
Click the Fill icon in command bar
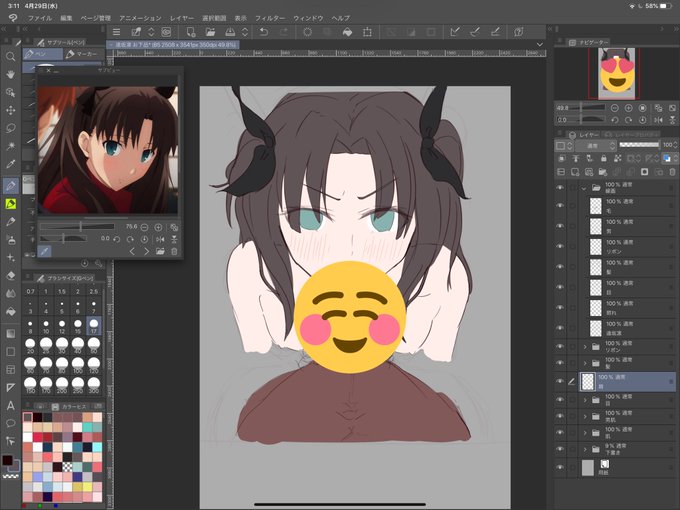click(x=347, y=32)
